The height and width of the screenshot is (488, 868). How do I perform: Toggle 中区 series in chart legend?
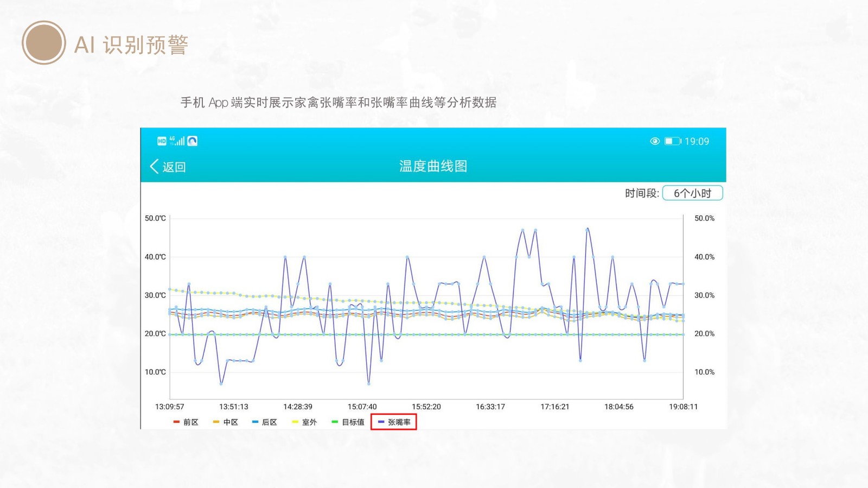(x=226, y=422)
